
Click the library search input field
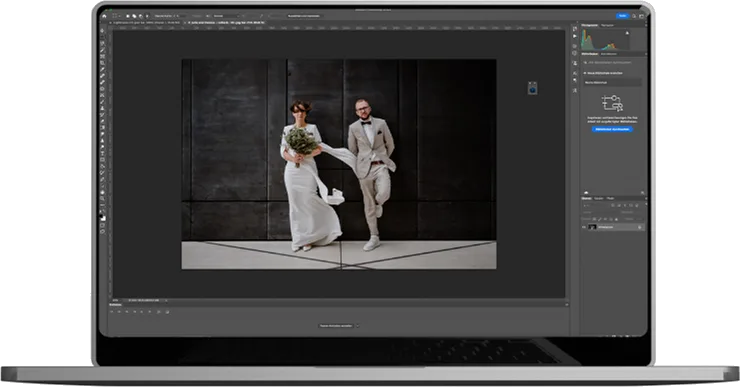pos(613,62)
